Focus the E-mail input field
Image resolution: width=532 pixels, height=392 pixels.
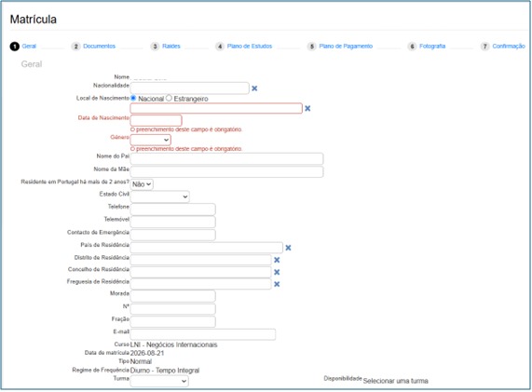[x=203, y=334]
